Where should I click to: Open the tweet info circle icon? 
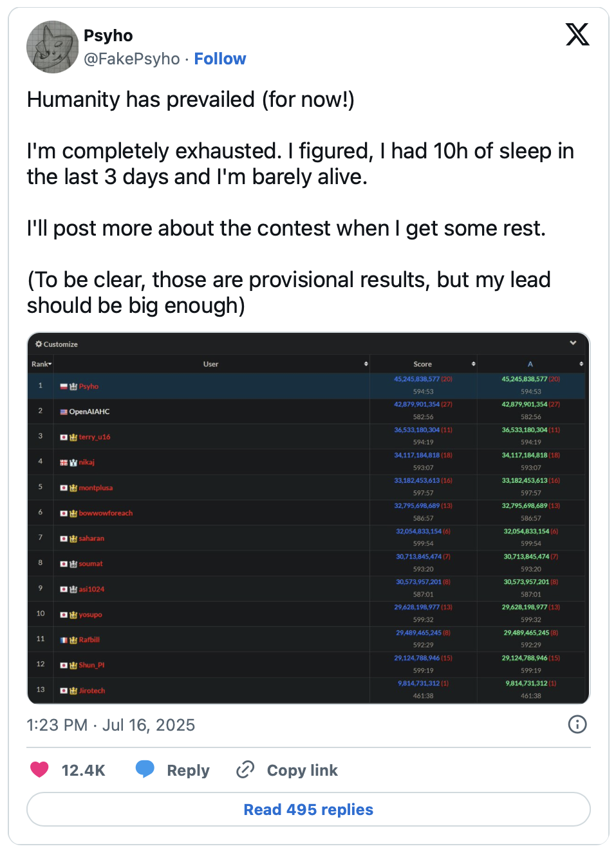[x=577, y=724]
